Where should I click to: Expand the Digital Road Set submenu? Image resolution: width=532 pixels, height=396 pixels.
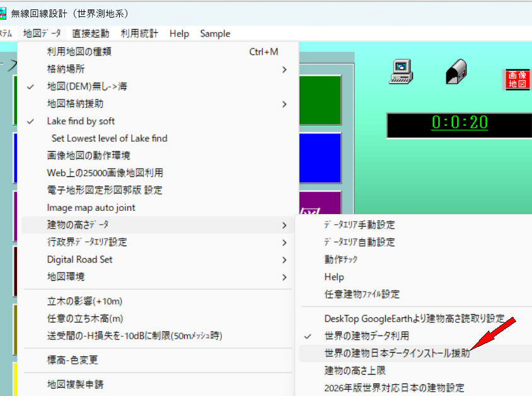coord(79,259)
